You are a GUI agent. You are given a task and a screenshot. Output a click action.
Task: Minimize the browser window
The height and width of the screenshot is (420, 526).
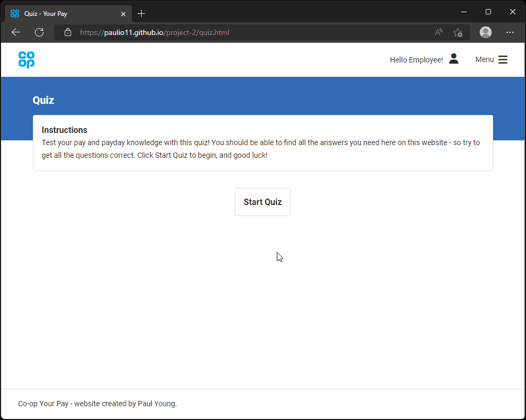click(x=464, y=12)
